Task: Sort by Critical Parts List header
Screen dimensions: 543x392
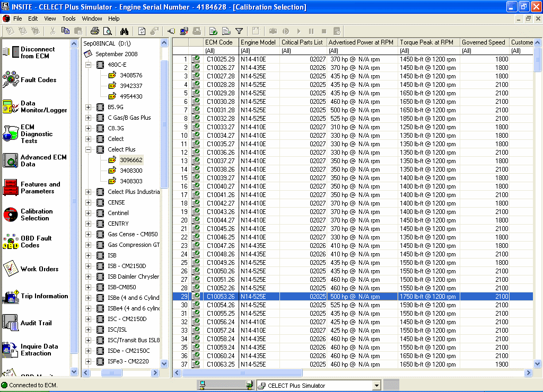Action: click(x=303, y=42)
